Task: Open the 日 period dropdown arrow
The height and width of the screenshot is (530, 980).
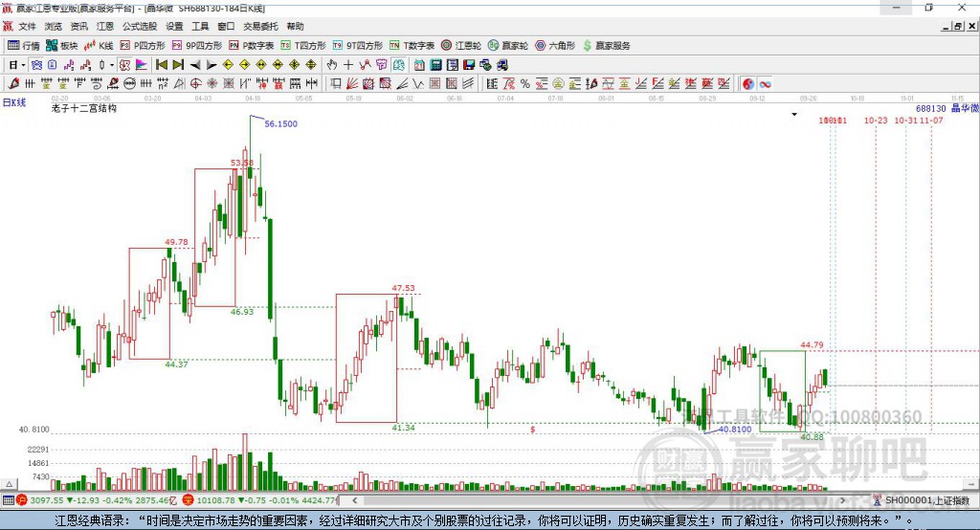Action: 23,65
